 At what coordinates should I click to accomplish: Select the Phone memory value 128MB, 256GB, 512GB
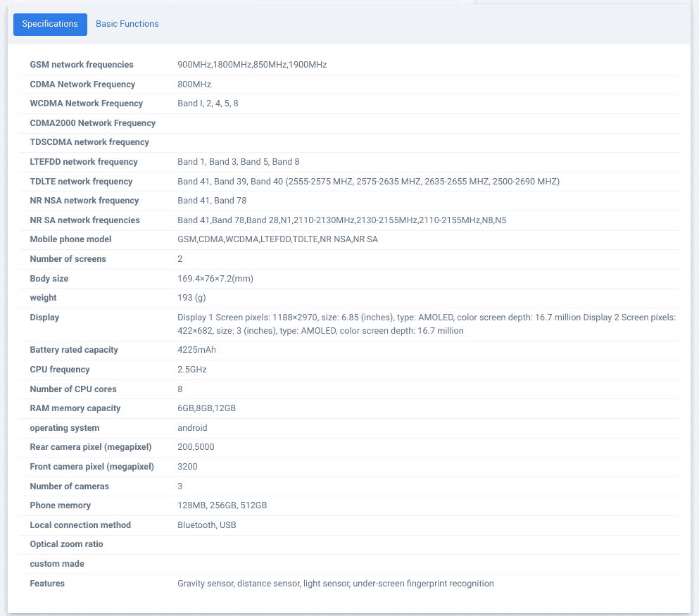pyautogui.click(x=222, y=505)
